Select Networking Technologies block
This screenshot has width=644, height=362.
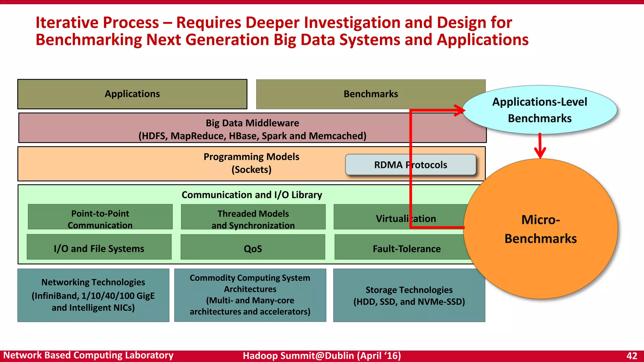tap(93, 295)
